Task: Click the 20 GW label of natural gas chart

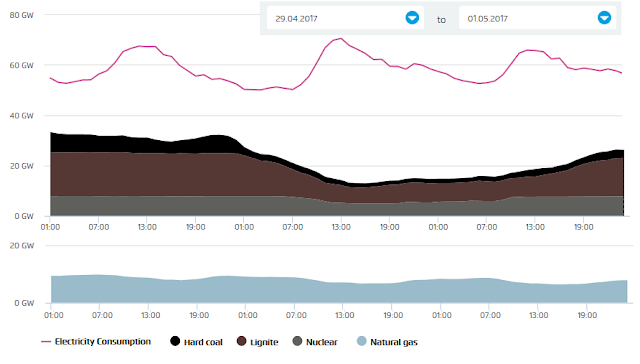Action: [22, 246]
